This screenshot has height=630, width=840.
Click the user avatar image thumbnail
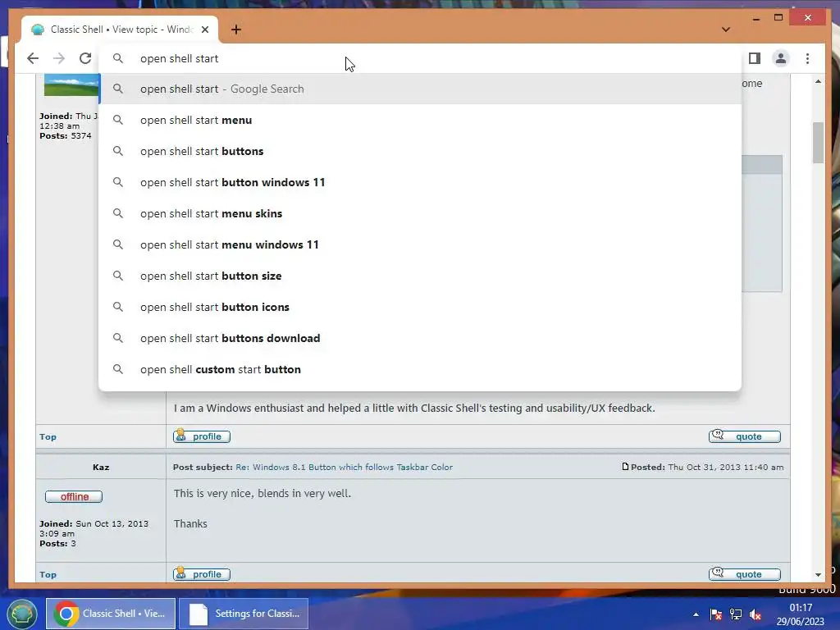coord(71,85)
